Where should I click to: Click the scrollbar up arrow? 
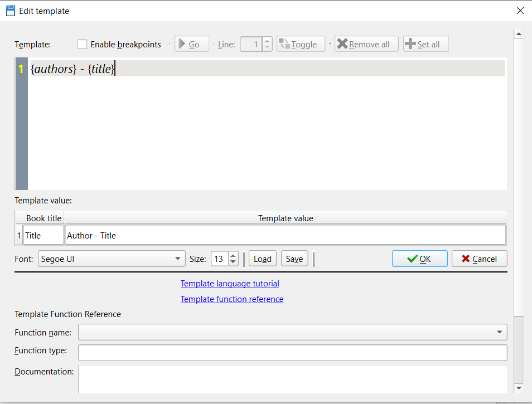pyautogui.click(x=519, y=34)
